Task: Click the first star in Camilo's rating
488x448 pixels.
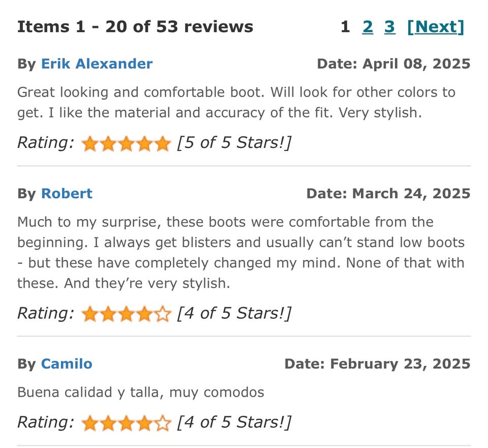Action: [90, 424]
